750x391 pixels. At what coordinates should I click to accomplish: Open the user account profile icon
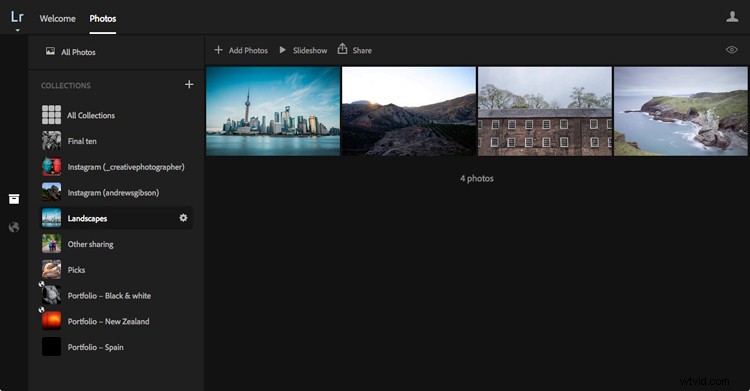732,17
